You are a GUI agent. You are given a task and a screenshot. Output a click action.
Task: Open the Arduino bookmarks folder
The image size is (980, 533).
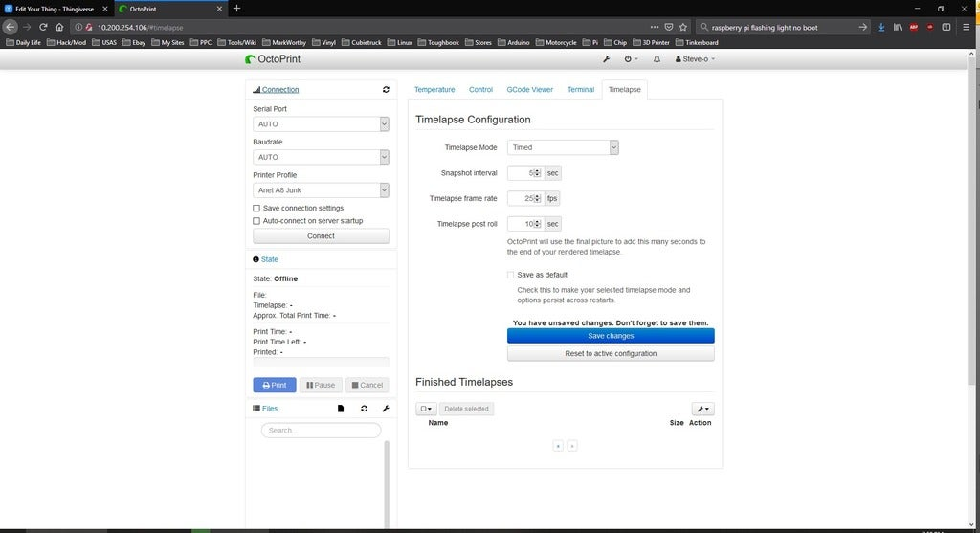513,43
